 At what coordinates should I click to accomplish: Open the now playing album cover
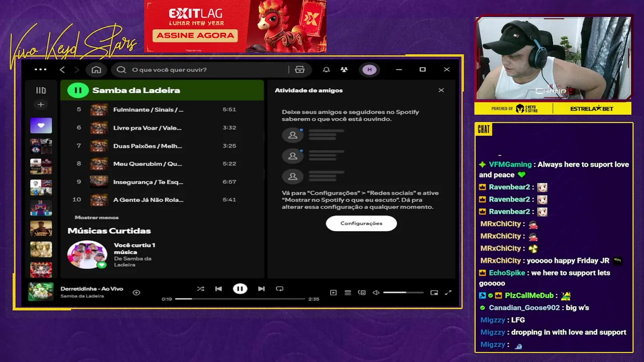click(41, 292)
